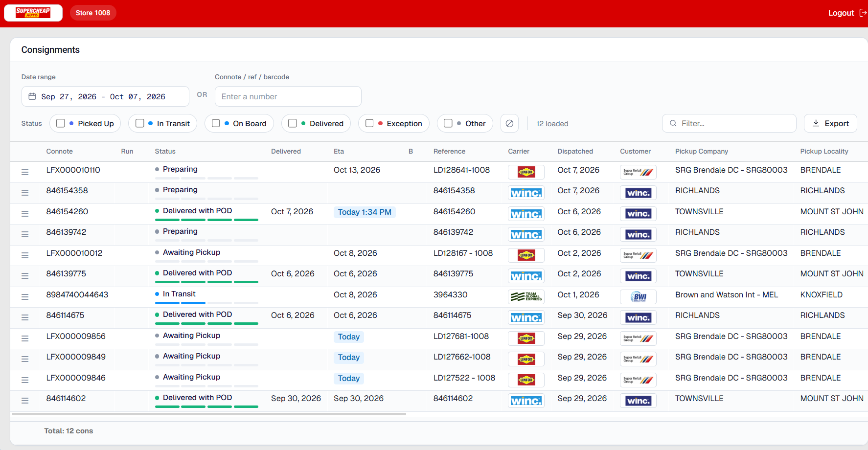Click the horizontal table scrollbar
The image size is (868, 450).
coord(209,414)
